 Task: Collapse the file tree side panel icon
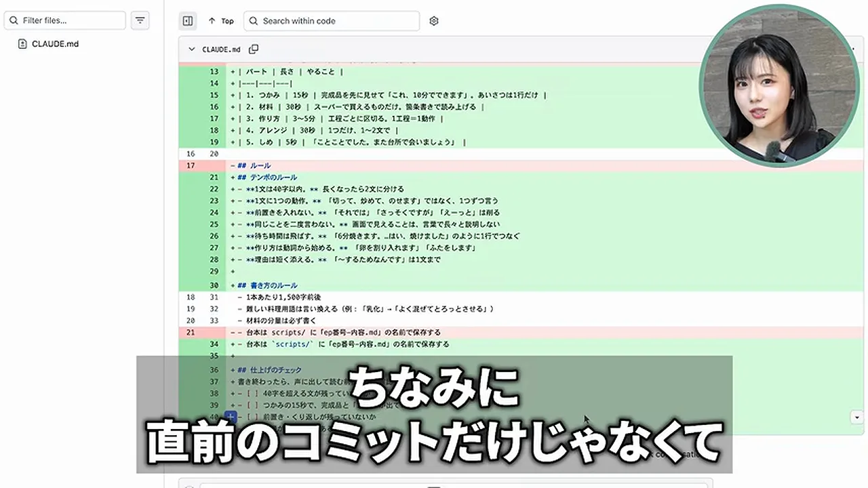click(188, 21)
